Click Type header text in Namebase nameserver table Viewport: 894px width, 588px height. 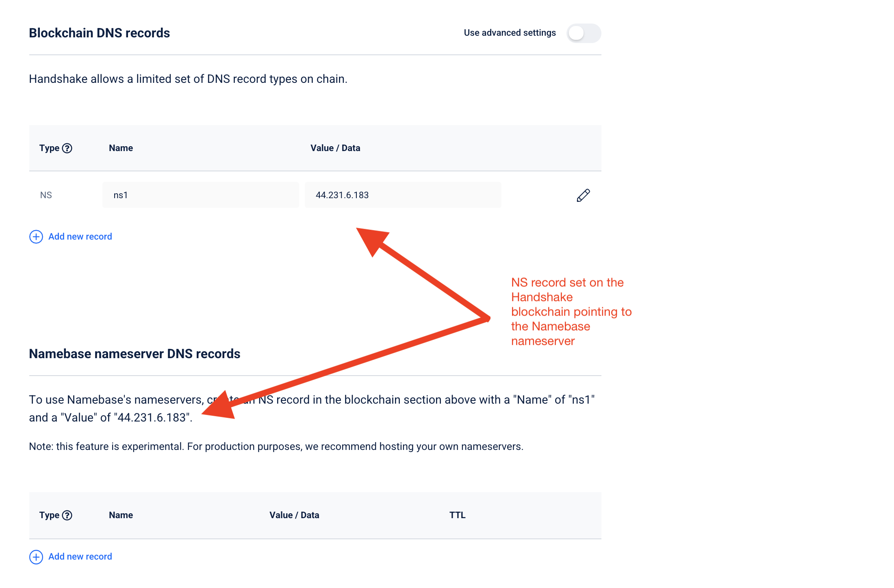tap(49, 515)
